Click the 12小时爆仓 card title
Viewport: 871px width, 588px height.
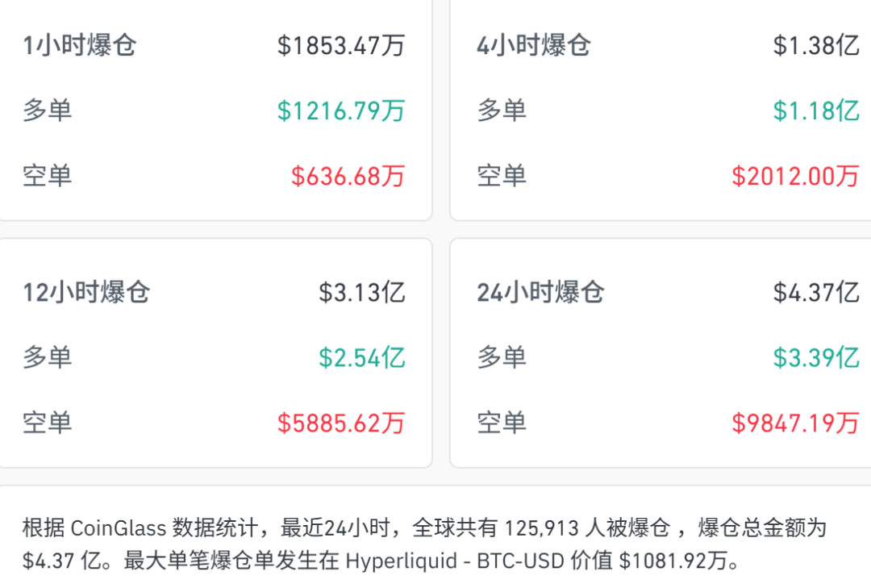(x=86, y=292)
